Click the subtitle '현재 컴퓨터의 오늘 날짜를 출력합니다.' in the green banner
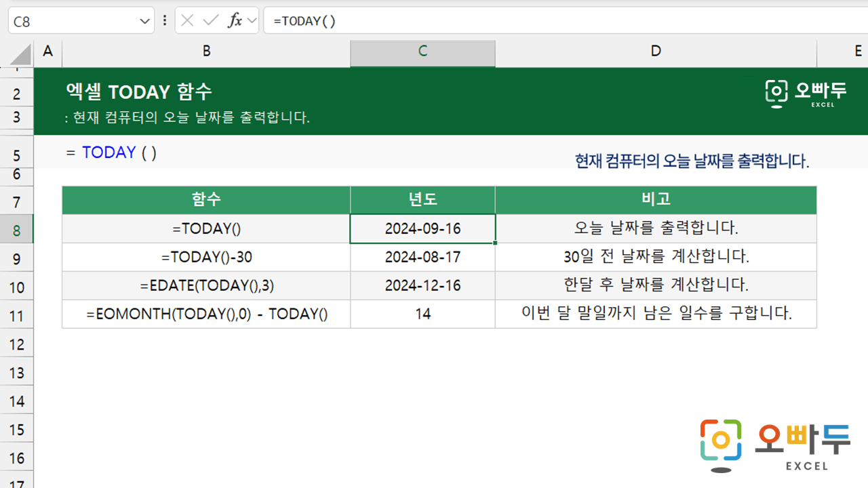 point(191,117)
